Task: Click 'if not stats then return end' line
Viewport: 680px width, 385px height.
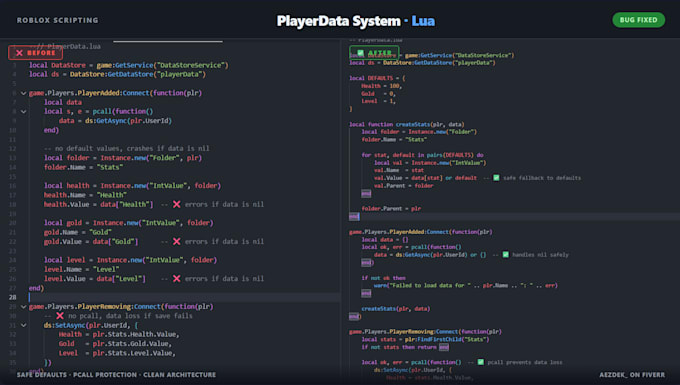Action: click(405, 347)
